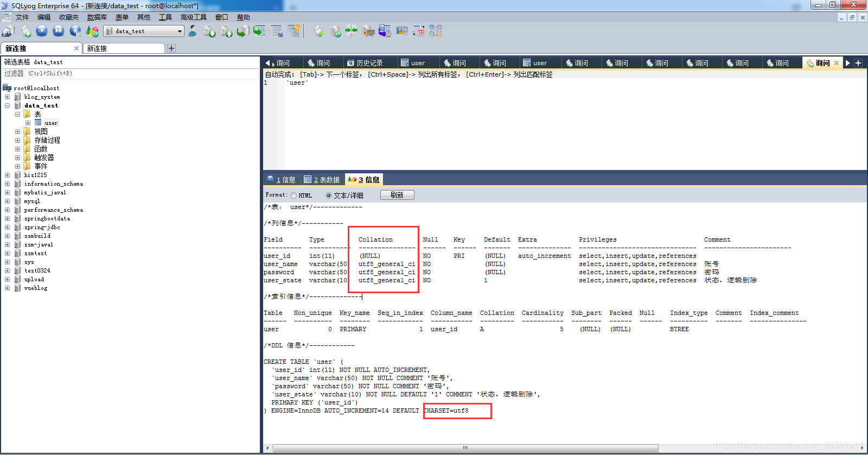Image resolution: width=868 pixels, height=455 pixels.
Task: Select the information_schema database
Action: click(x=54, y=184)
